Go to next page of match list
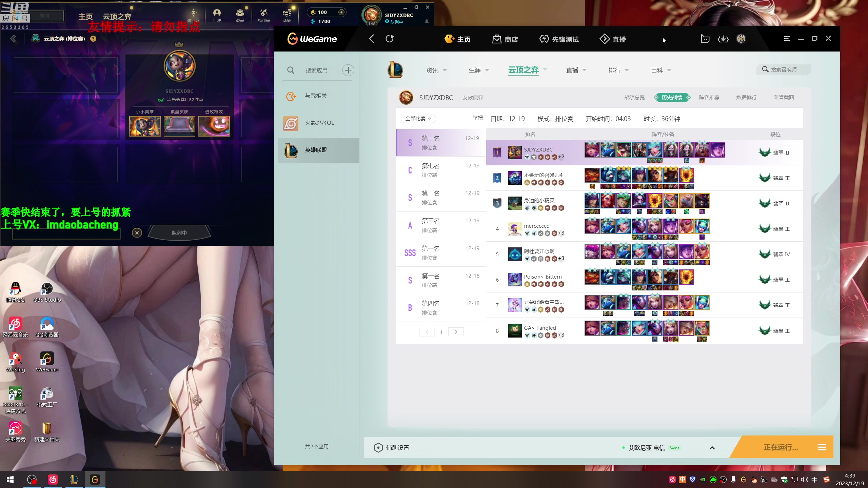The height and width of the screenshot is (488, 868). coord(456,332)
